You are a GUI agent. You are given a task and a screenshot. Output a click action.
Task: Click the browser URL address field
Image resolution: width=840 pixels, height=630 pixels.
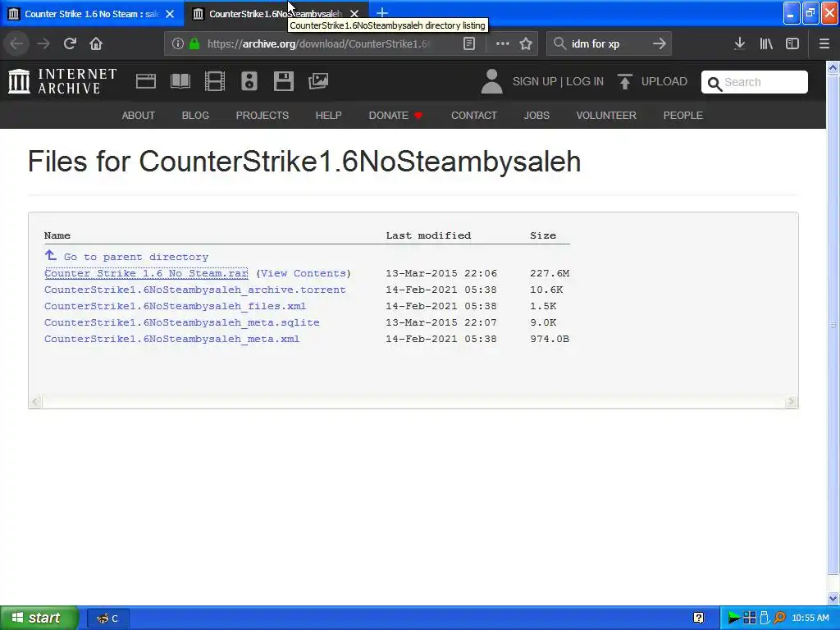(x=319, y=44)
